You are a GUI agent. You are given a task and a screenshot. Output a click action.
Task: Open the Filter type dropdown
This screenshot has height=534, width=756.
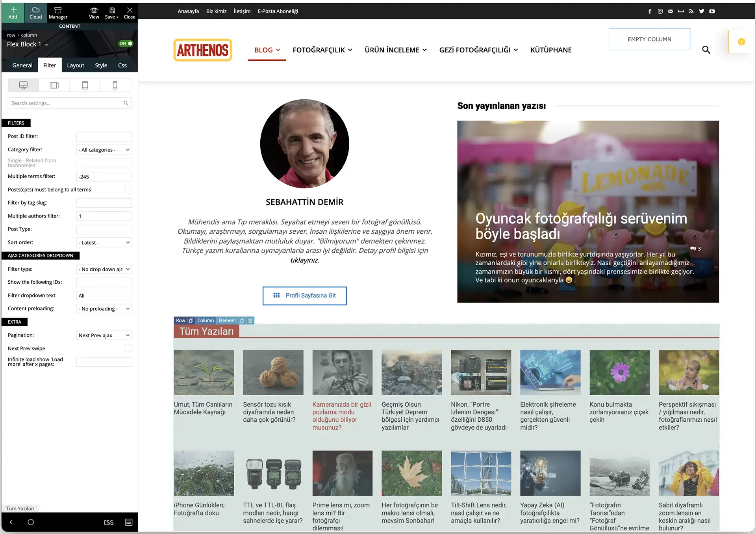point(104,269)
